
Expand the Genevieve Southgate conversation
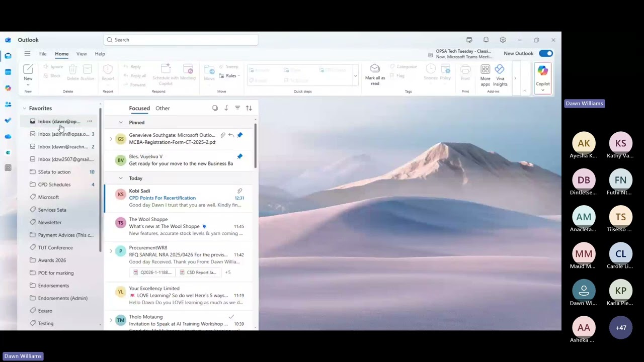(x=111, y=139)
